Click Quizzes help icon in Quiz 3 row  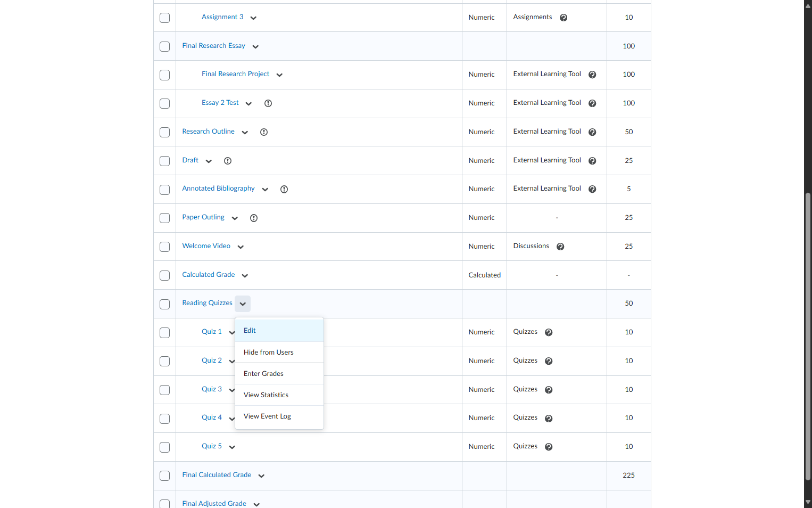(549, 390)
